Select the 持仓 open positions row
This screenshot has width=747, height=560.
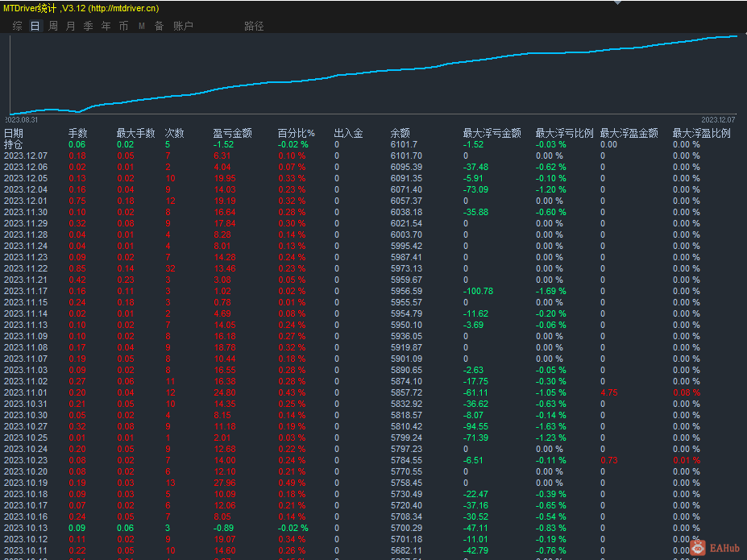[14, 144]
